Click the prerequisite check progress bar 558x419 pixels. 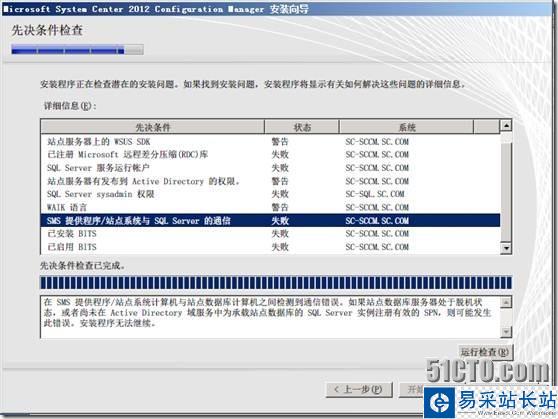(x=276, y=283)
